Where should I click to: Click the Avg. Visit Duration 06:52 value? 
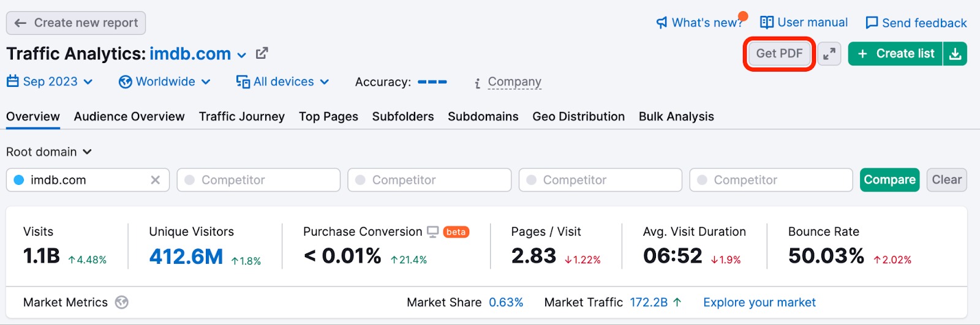(673, 256)
